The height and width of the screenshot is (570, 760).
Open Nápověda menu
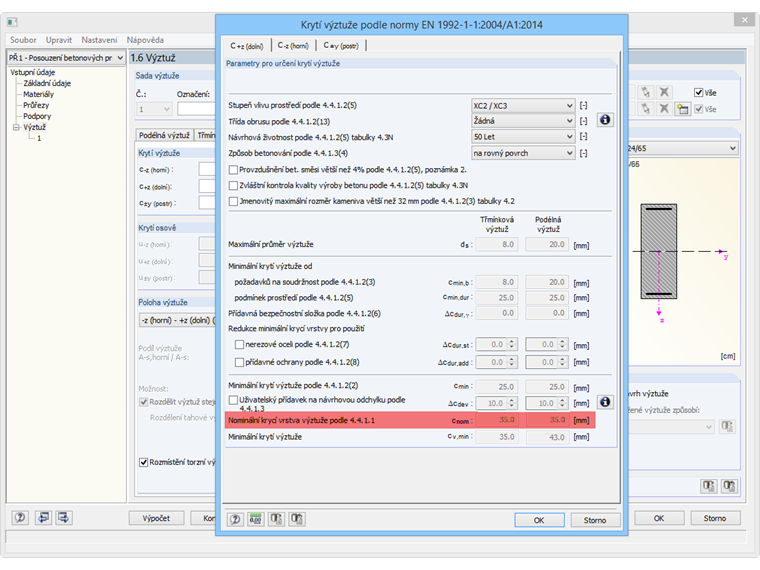pos(145,40)
